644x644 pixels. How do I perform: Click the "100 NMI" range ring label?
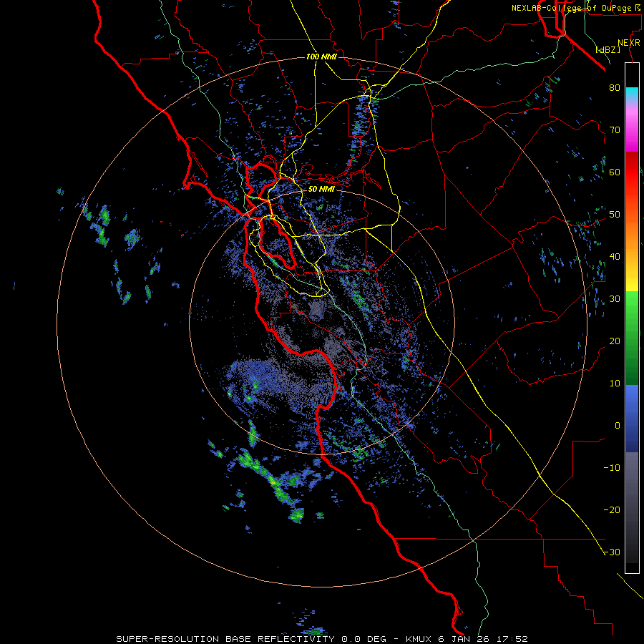click(x=321, y=57)
